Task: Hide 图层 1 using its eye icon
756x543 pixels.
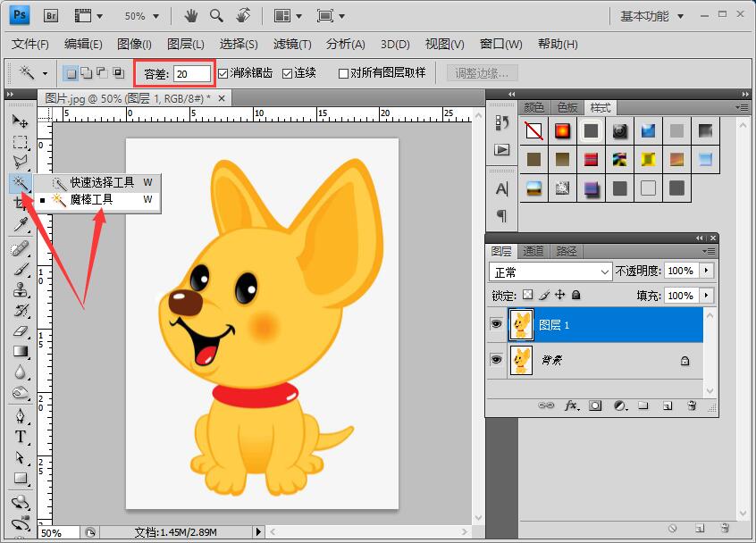Action: (496, 324)
